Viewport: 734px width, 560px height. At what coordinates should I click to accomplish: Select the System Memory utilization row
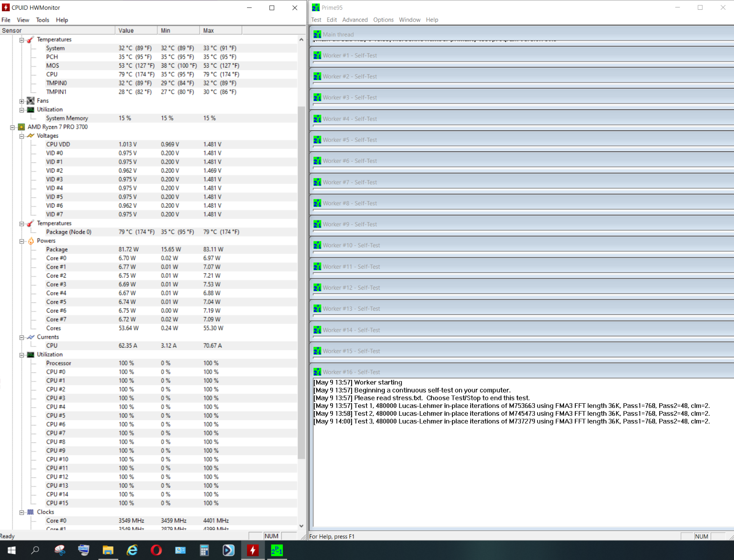coord(149,119)
